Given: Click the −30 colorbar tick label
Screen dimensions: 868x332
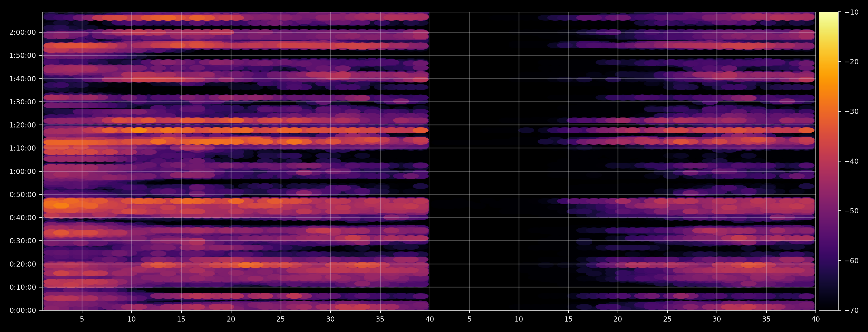Looking at the screenshot, I should pyautogui.click(x=851, y=112).
